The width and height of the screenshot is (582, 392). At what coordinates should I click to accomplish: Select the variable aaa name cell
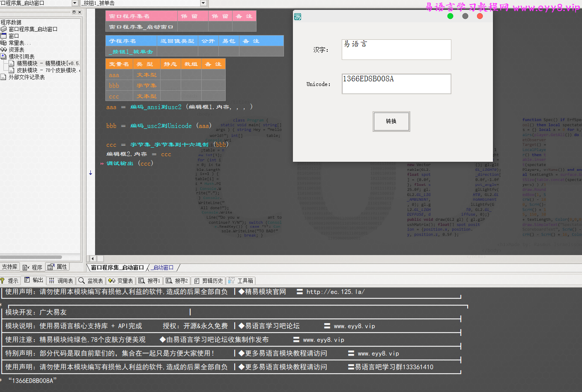point(119,75)
